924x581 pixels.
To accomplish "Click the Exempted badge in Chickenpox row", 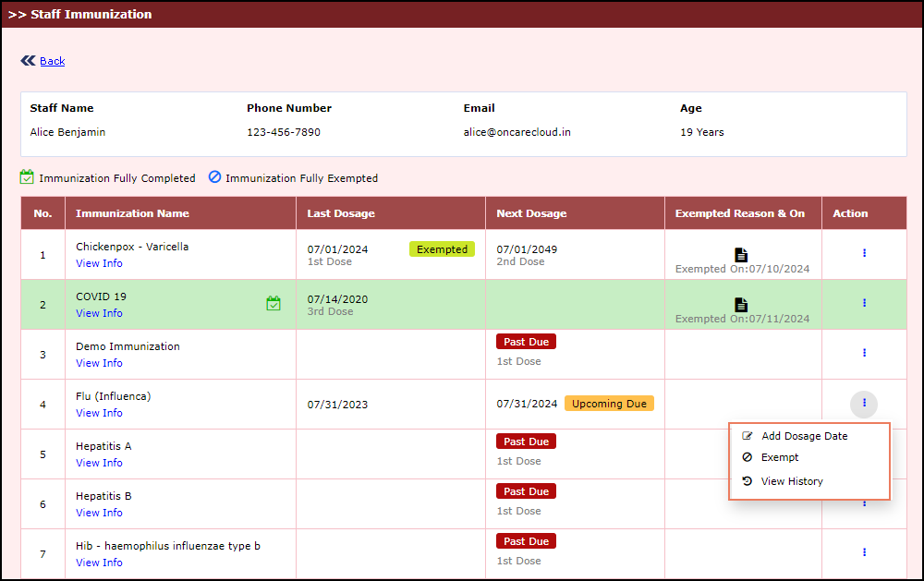I will coord(442,249).
